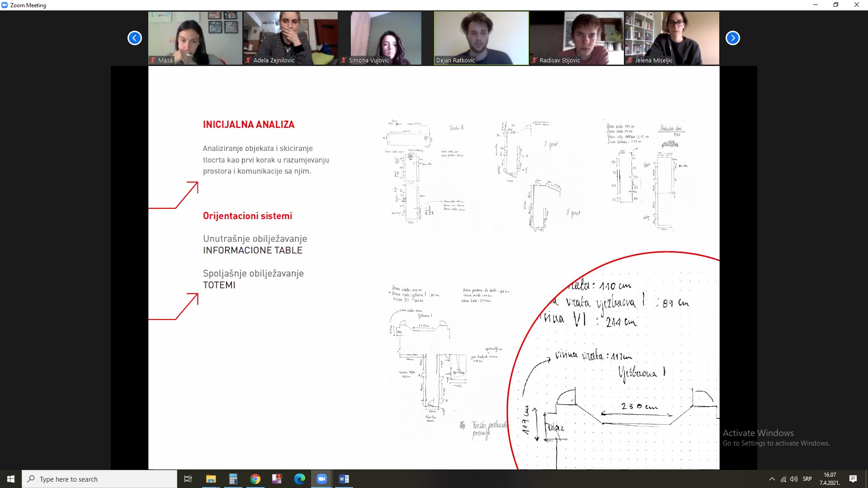Open Microsoft Word from taskbar

coord(344,479)
